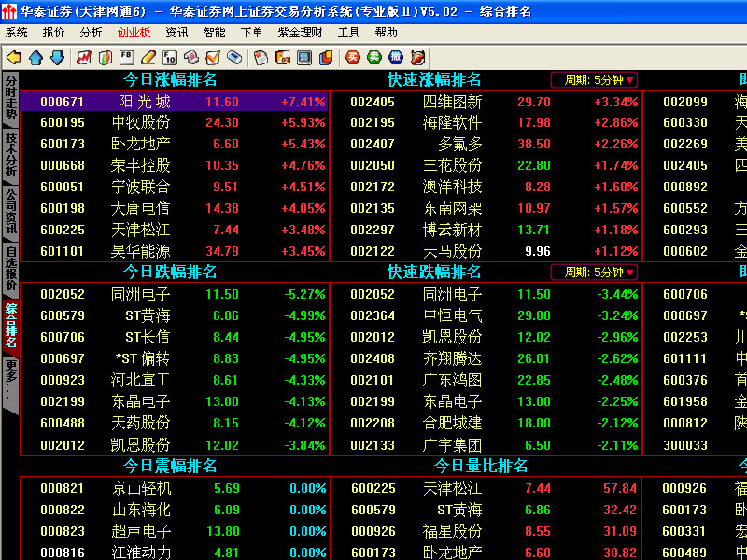This screenshot has height=560, width=747.
Task: Select 同洲电子 in 今日跌幅排名
Action: 175,294
